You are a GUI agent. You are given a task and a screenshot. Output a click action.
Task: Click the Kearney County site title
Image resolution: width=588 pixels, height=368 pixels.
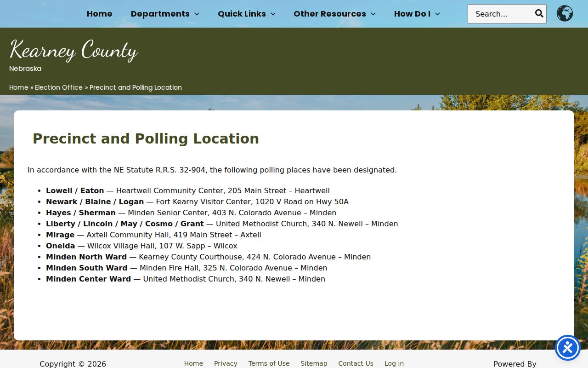pos(73,50)
